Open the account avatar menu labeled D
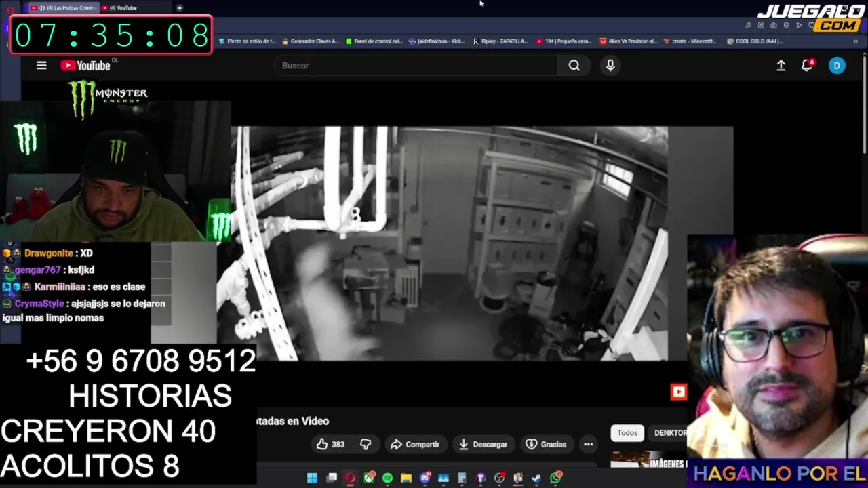This screenshot has height=488, width=868. tap(837, 66)
